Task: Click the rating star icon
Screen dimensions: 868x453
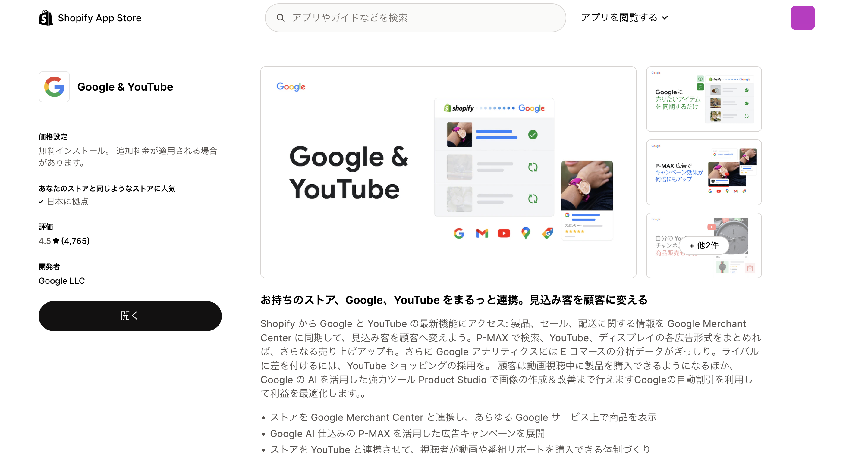Action: (56, 241)
